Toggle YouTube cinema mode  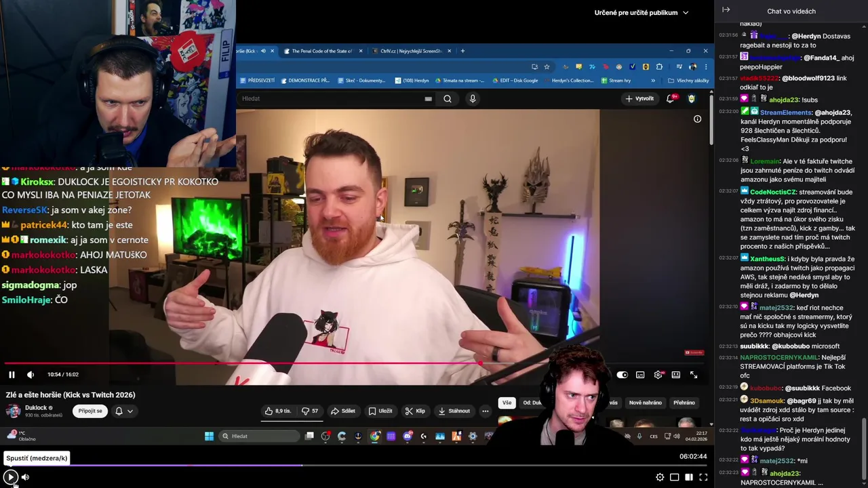676,375
